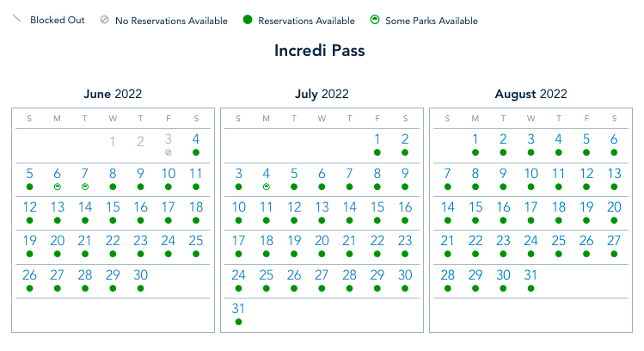
Task: Click the August 2022 month heading
Action: pyautogui.click(x=531, y=94)
